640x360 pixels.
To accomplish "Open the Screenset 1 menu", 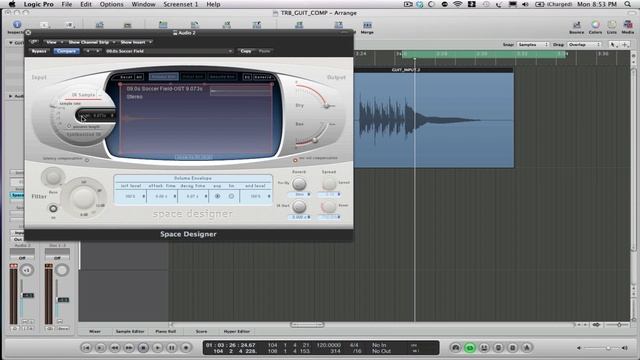I will coord(180,4).
